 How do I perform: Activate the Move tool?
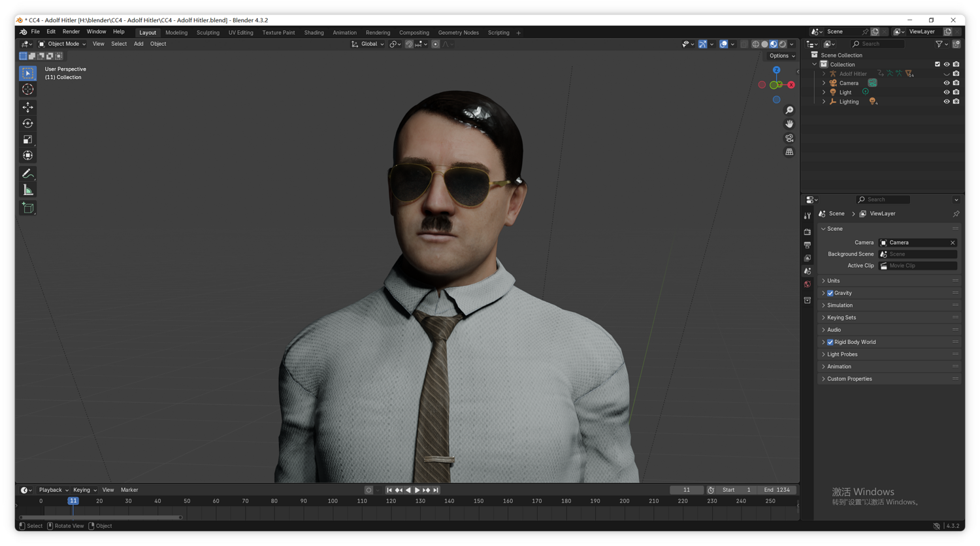(x=27, y=107)
